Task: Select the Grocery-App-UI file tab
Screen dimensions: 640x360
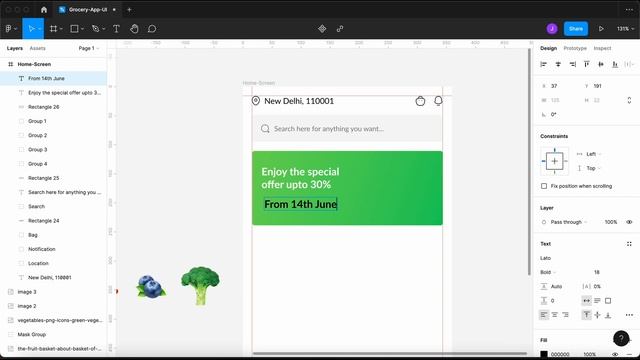Action: pyautogui.click(x=88, y=9)
